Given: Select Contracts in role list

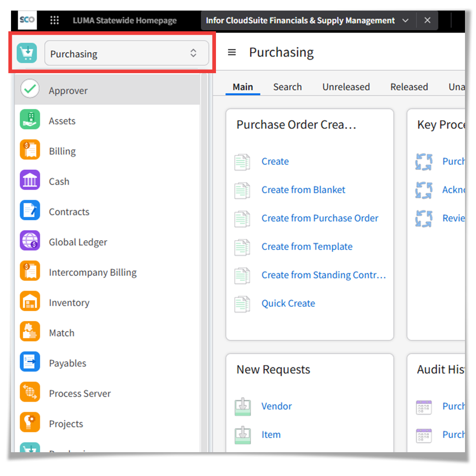Looking at the screenshot, I should (107, 212).
